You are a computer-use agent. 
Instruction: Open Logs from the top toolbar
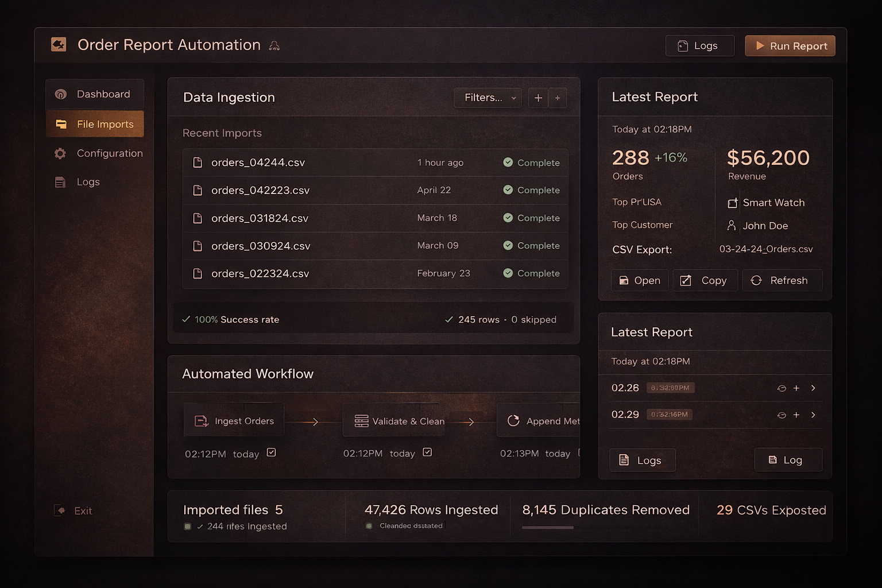(x=699, y=45)
